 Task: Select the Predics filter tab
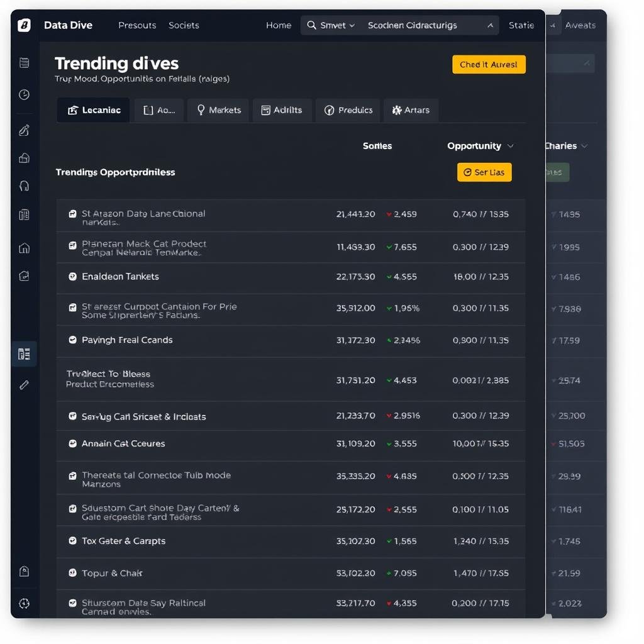click(x=348, y=110)
